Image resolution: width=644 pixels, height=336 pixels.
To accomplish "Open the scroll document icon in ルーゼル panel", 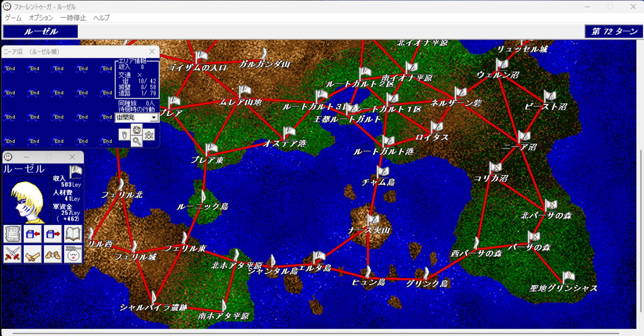I will click(x=12, y=234).
